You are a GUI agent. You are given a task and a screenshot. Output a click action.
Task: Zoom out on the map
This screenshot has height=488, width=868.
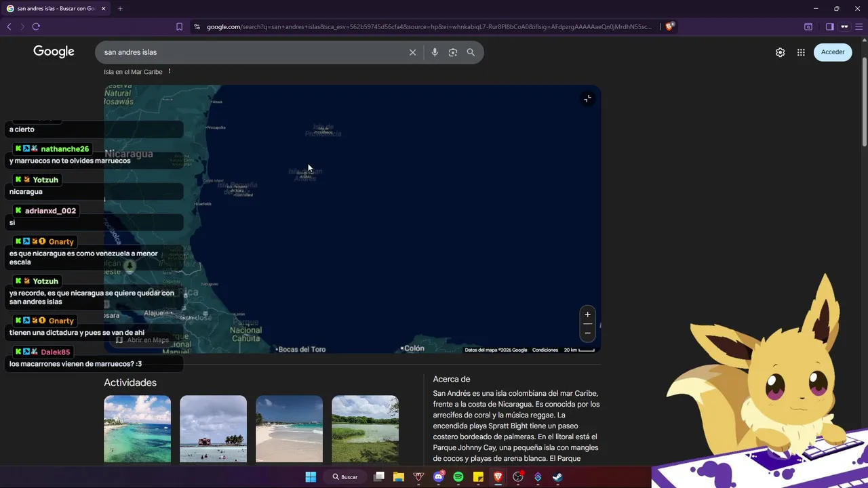coord(588,333)
